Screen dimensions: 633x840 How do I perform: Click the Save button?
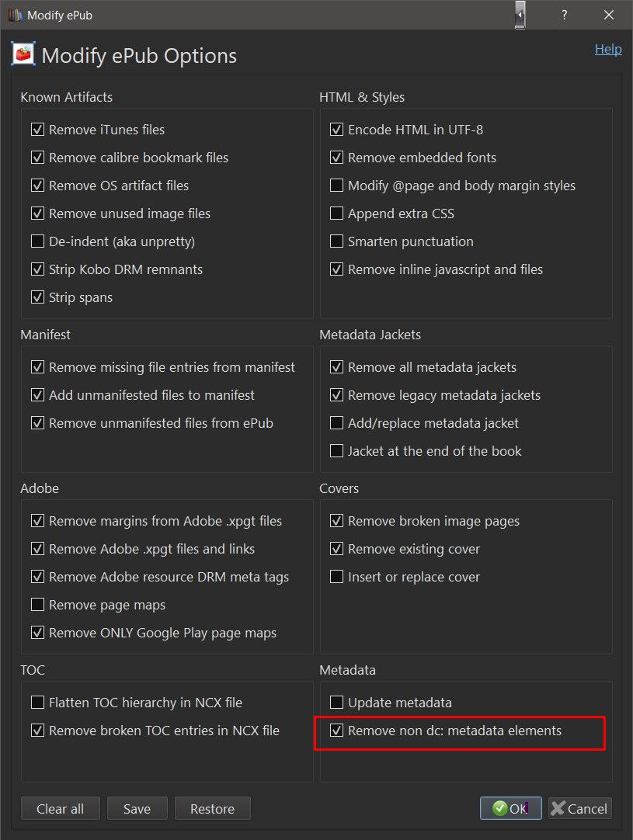[x=137, y=808]
